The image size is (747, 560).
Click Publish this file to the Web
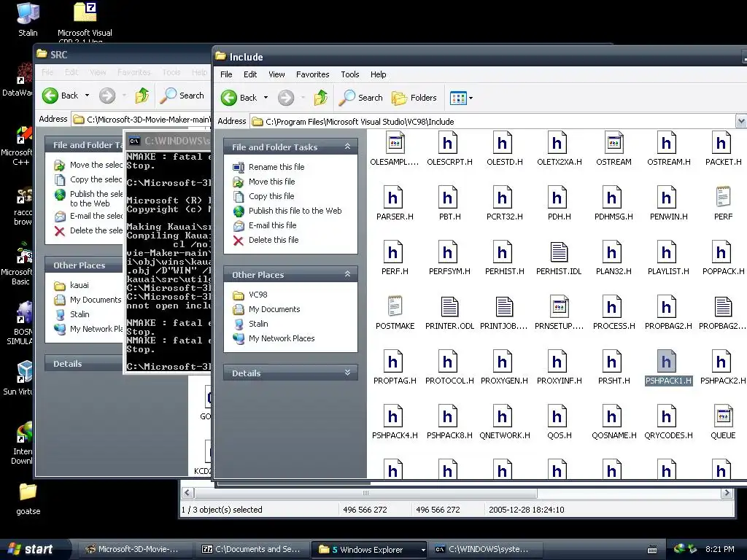(295, 211)
